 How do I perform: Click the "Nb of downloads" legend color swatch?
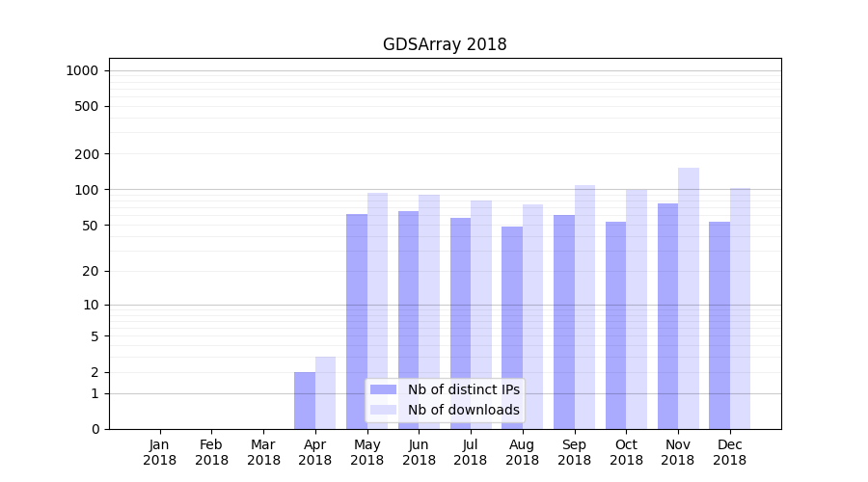pos(383,410)
